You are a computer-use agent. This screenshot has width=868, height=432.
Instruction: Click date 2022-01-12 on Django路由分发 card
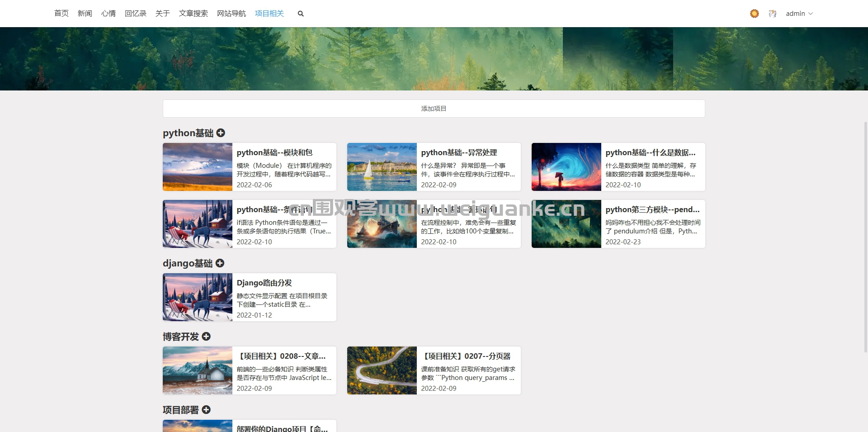click(255, 315)
